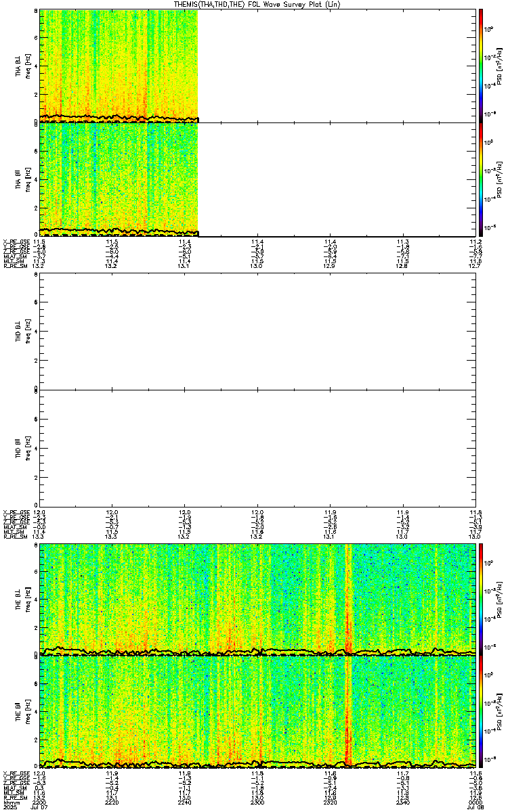Click the color bar beside THE B-perpendicular panel
This screenshot has height=812, width=508.
(x=481, y=599)
